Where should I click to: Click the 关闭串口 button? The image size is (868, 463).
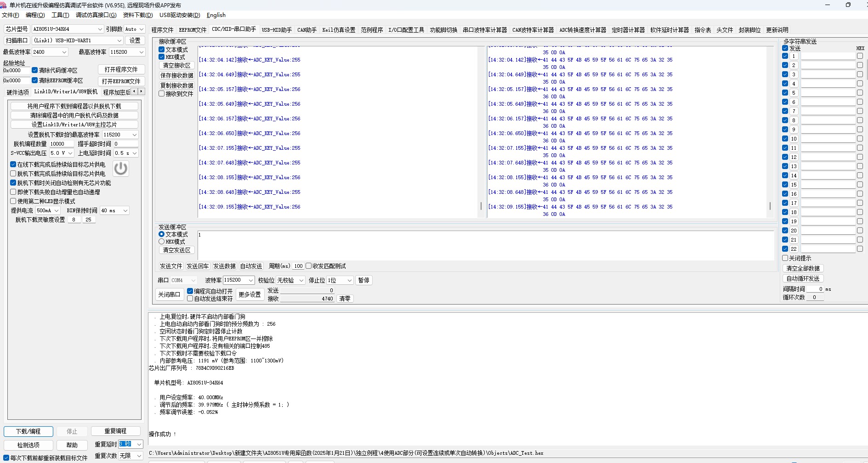point(169,294)
